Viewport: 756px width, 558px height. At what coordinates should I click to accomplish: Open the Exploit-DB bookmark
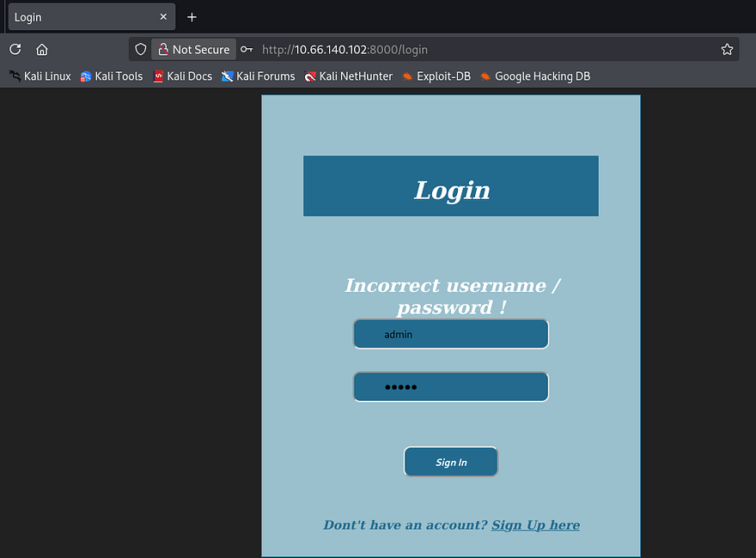tap(436, 76)
